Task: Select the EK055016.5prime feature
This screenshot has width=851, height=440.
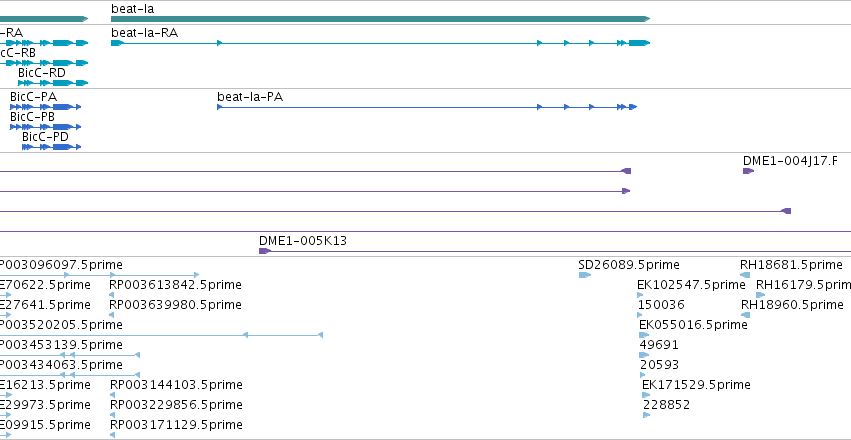Action: pyautogui.click(x=644, y=335)
